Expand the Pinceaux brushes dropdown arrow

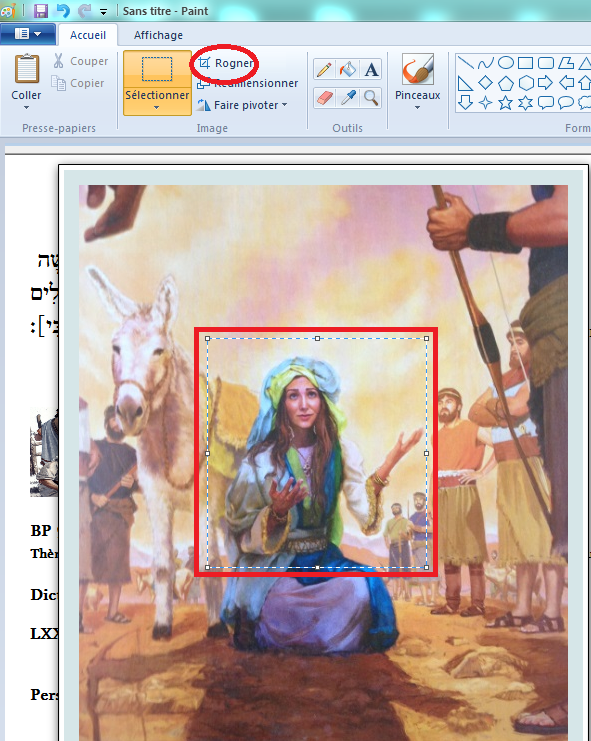click(x=417, y=108)
